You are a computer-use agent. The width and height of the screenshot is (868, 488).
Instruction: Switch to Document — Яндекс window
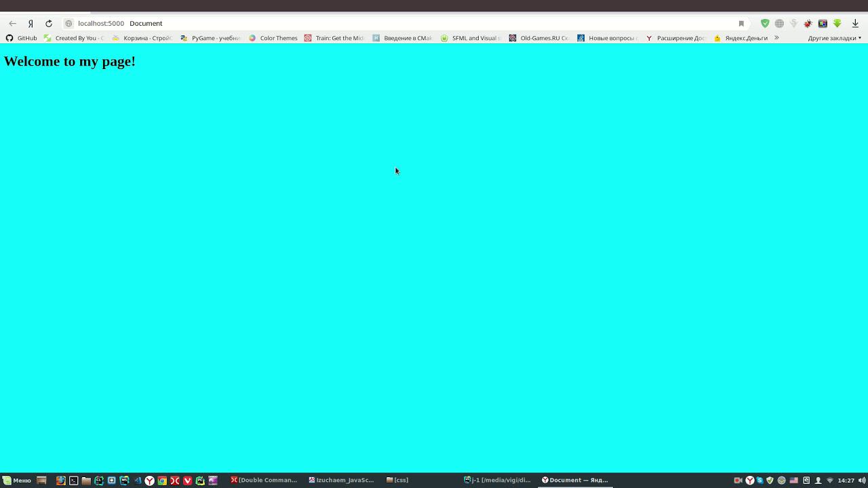(x=575, y=480)
